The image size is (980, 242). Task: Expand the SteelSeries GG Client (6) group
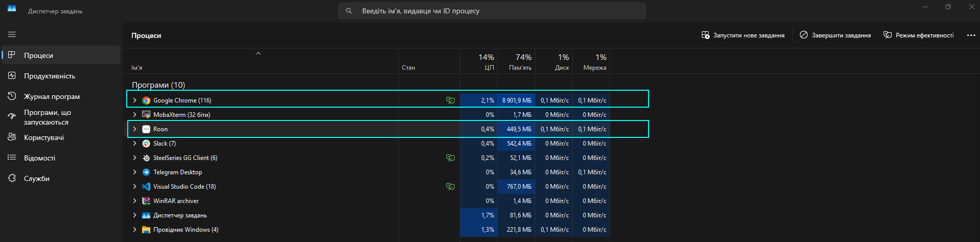tap(134, 158)
